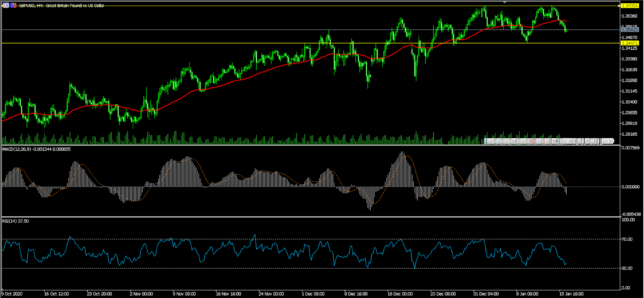Select the upper yellow line's end handle

tap(619, 6)
